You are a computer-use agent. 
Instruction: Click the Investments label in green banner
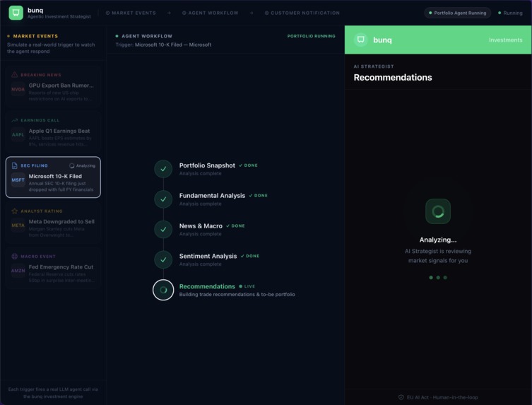point(506,40)
